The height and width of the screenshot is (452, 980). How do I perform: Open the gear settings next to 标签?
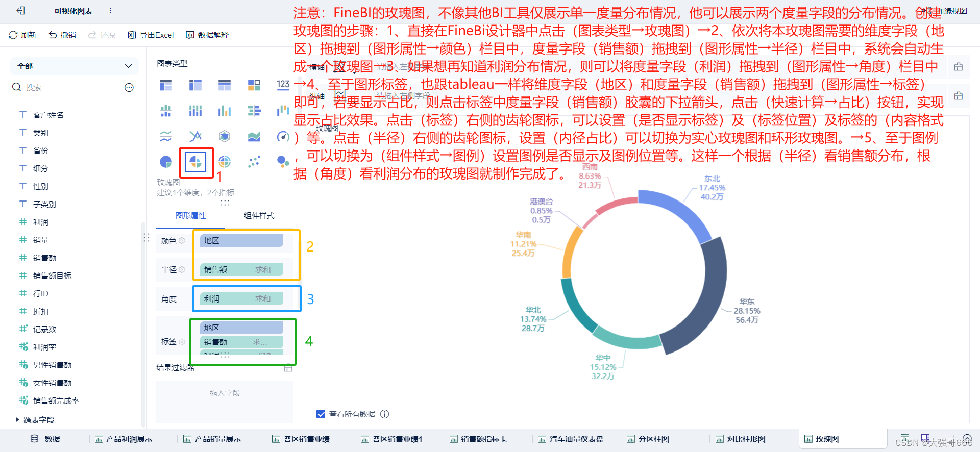(x=182, y=342)
